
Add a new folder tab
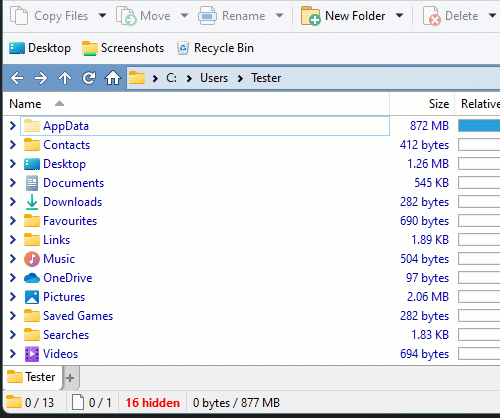[x=70, y=378]
